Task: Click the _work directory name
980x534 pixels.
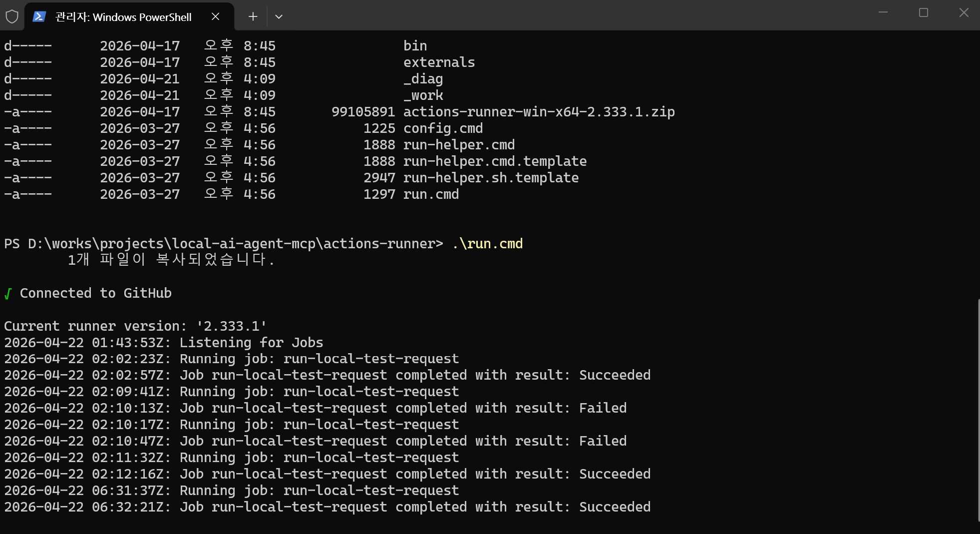Action: 423,95
